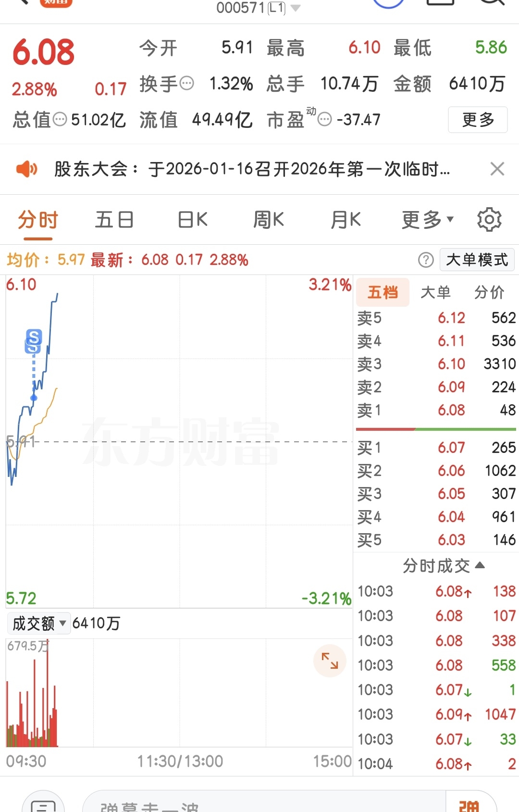Select the 分价 price distribution tab
Image resolution: width=519 pixels, height=812 pixels.
489,292
